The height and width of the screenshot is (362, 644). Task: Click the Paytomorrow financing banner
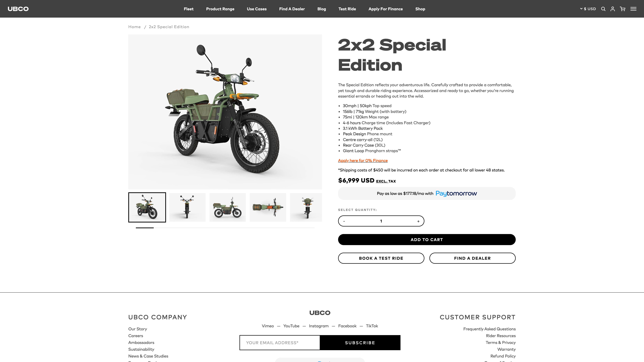coord(427,193)
